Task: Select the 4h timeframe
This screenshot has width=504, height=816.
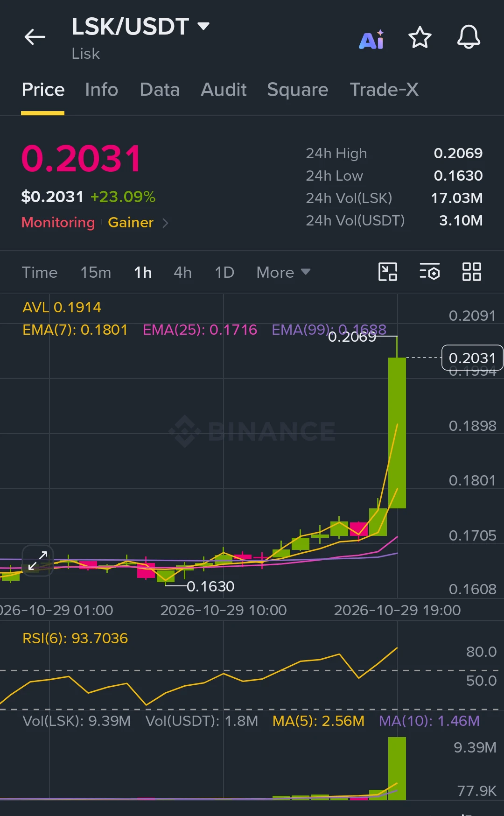Action: pyautogui.click(x=182, y=273)
